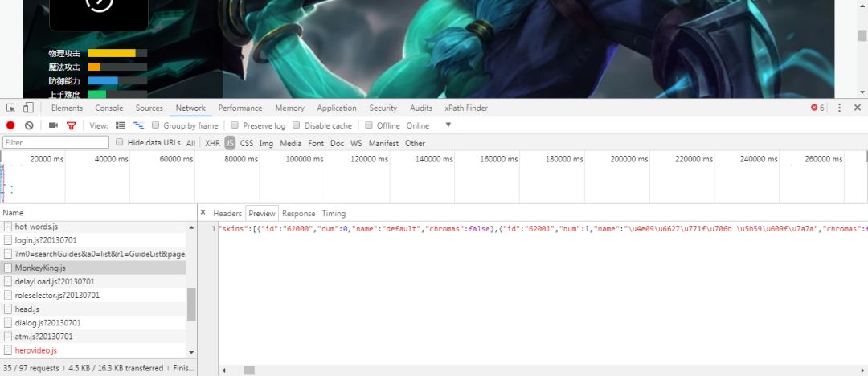Viewport: 868px width, 376px height.
Task: Click the red error count badge
Action: [x=817, y=108]
